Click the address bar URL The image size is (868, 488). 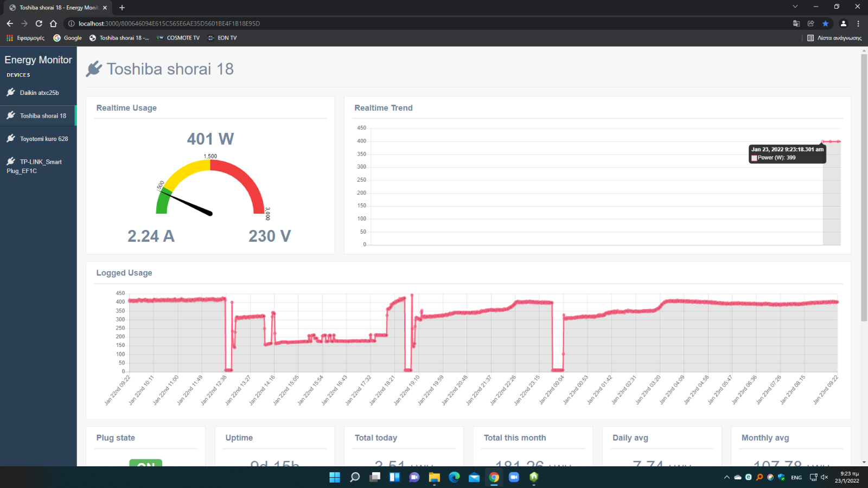pyautogui.click(x=169, y=23)
